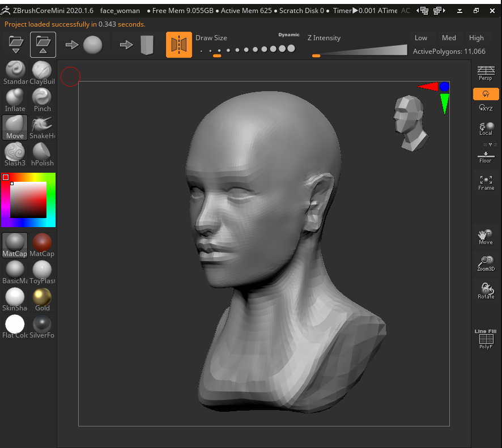Screen dimensions: 502x448
Task: Toggle Local transformations
Action: [486, 129]
